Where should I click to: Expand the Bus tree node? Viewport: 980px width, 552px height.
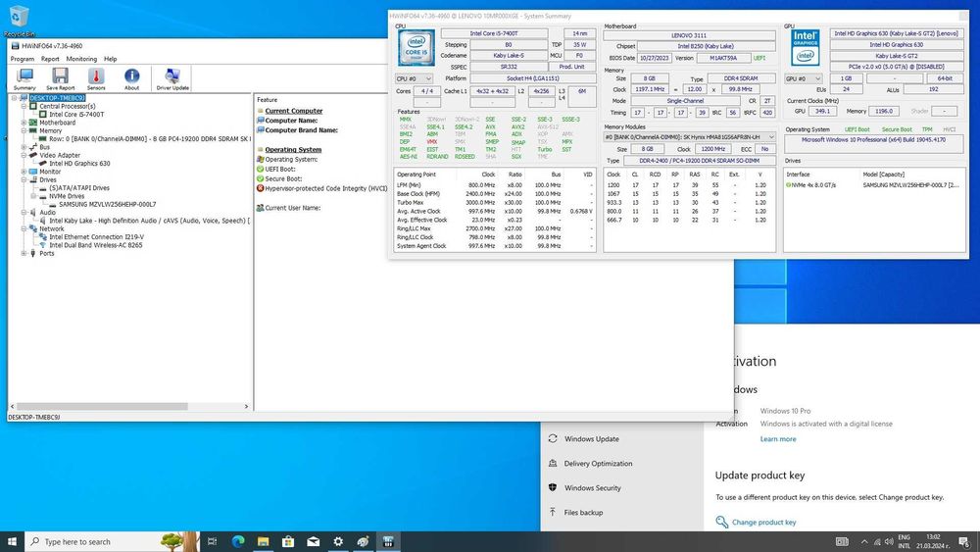24,147
